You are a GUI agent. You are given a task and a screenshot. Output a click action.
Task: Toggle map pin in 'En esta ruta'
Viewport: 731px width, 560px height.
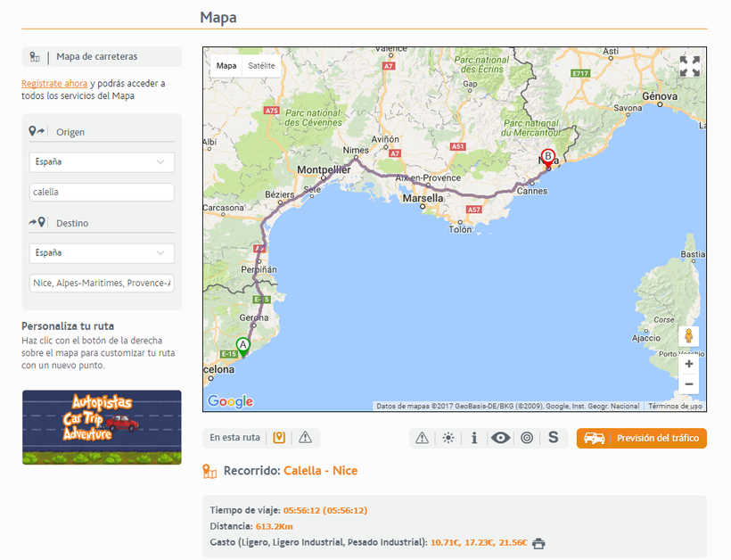pos(279,438)
